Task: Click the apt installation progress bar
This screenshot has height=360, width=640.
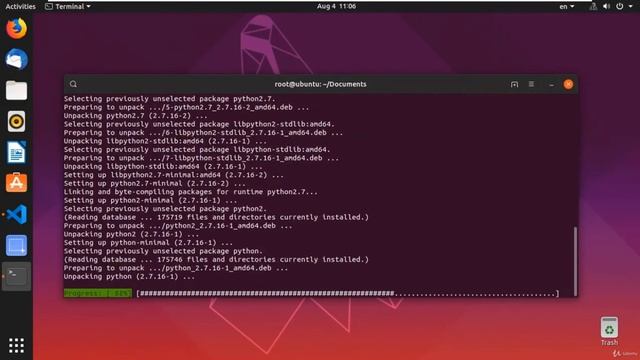Action: [348, 293]
